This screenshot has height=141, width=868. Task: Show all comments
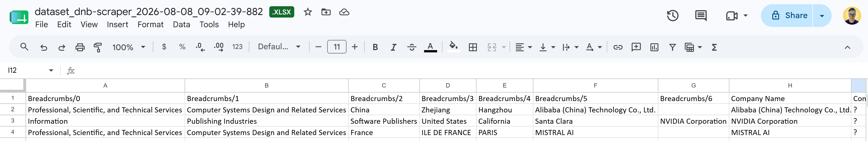pos(701,16)
